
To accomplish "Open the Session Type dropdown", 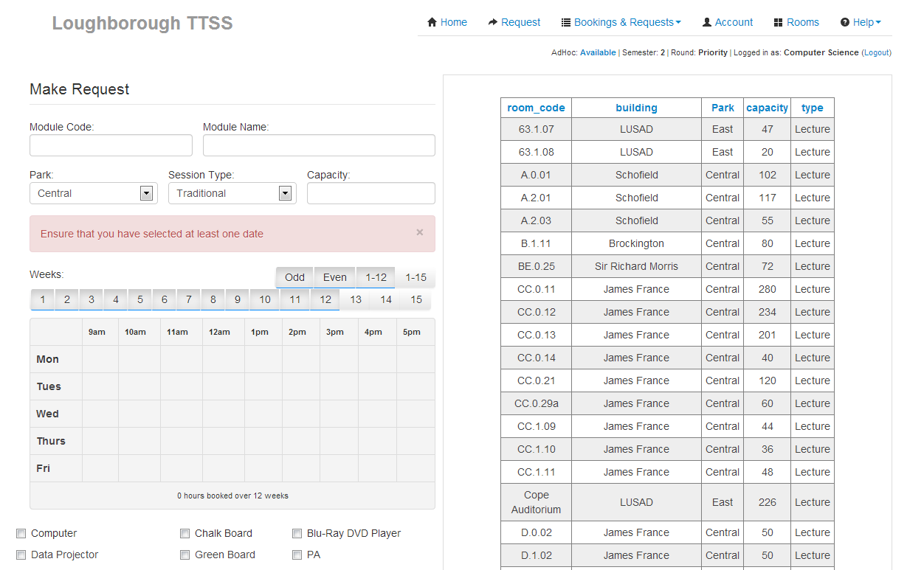I will 232,193.
